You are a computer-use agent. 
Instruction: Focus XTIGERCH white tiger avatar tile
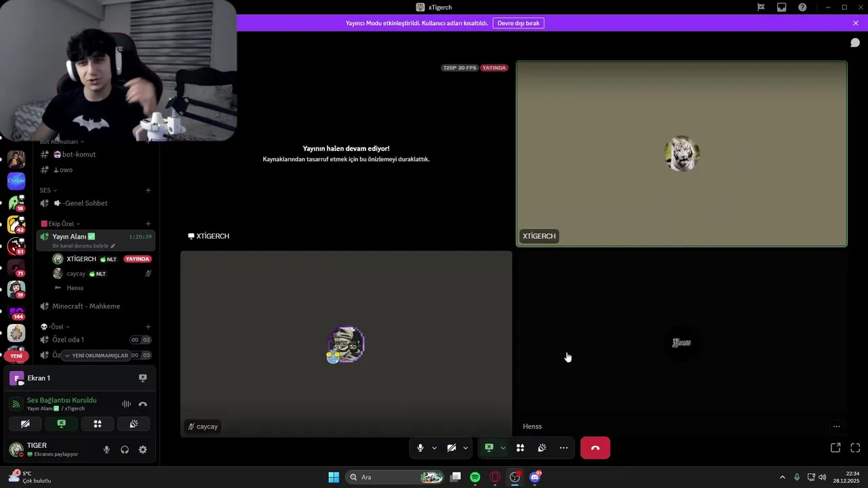(x=682, y=154)
